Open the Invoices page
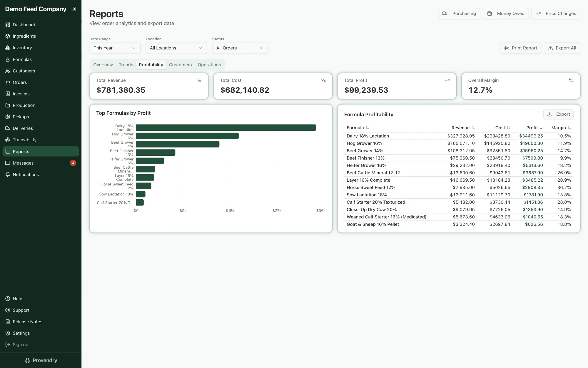Screen dimensions: 588x368 coord(41,94)
